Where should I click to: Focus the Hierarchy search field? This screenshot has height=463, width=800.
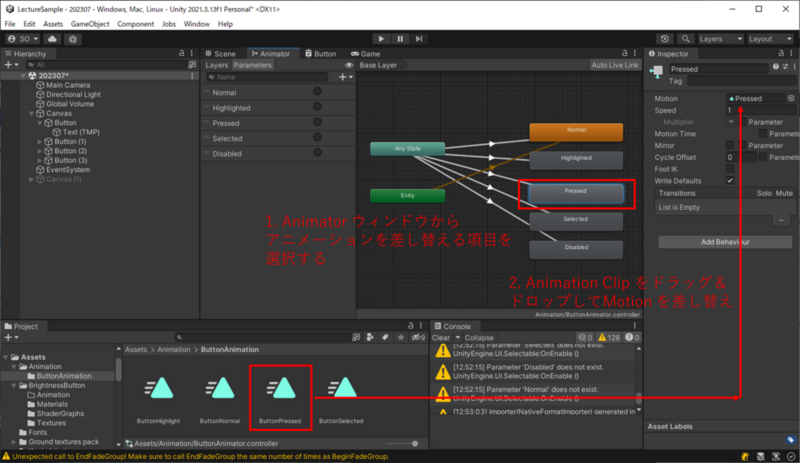tap(107, 65)
